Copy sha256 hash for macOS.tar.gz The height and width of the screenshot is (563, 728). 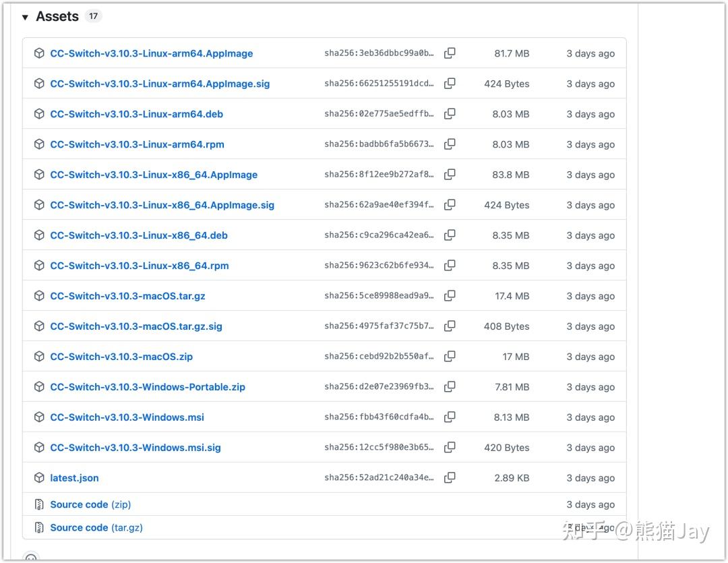[450, 296]
